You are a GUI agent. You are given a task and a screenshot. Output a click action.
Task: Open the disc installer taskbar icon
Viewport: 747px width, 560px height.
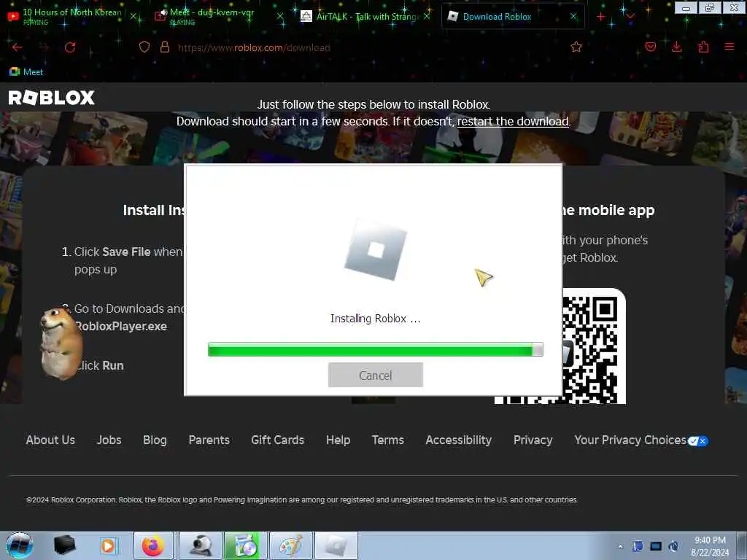(x=245, y=545)
